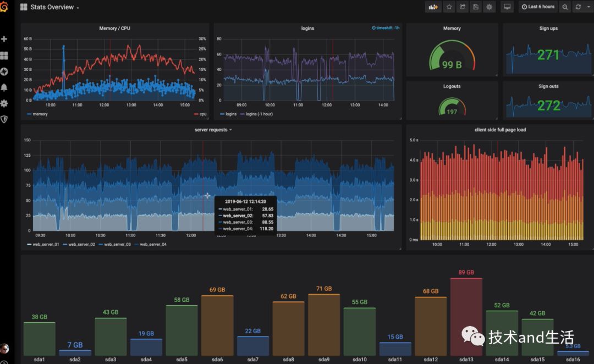Viewport: 594px width, 364px height.
Task: Click the Share dashboard icon
Action: tap(463, 7)
